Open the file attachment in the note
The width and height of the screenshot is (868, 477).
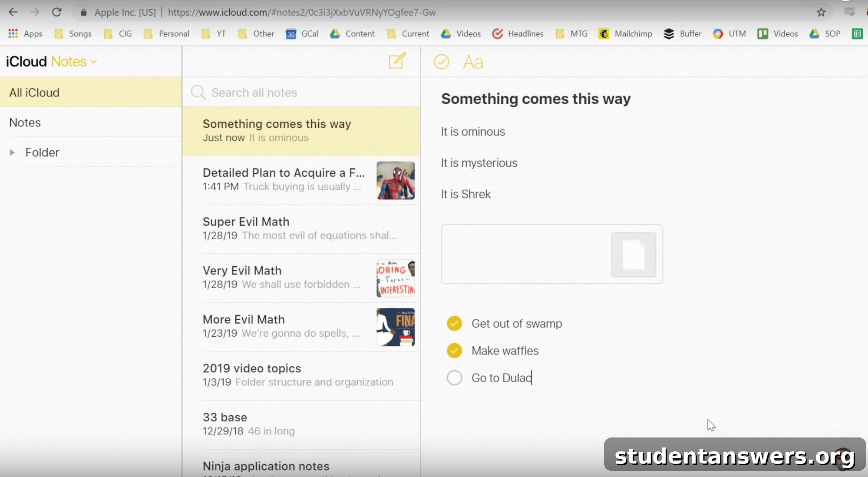[551, 254]
